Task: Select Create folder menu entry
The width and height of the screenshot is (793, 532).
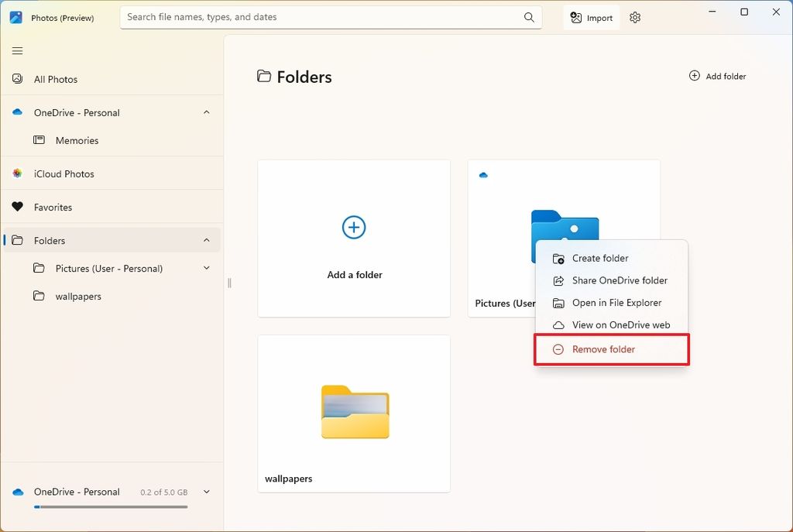Action: [x=599, y=258]
